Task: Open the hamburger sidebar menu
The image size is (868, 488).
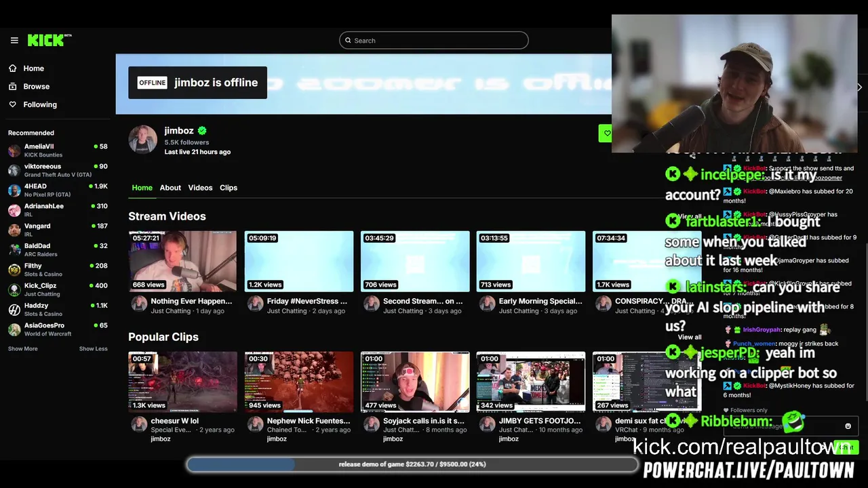Action: [x=14, y=41]
